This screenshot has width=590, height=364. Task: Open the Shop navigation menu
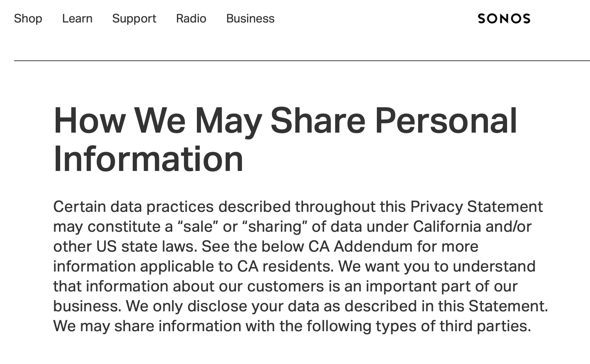pos(28,18)
